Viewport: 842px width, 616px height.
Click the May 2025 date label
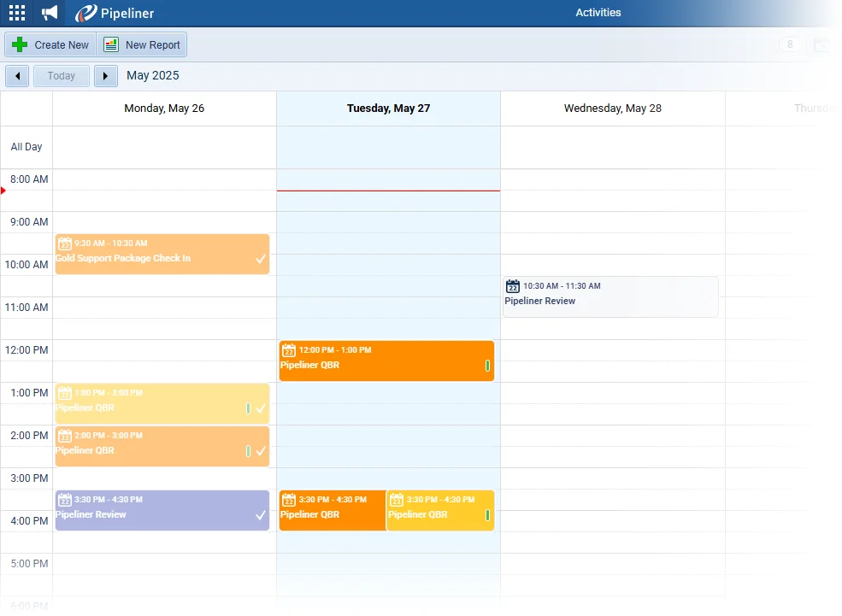tap(152, 76)
